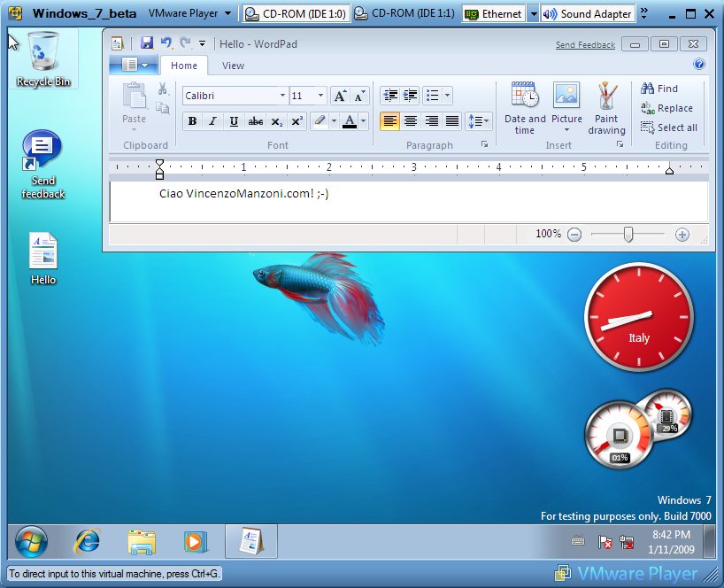This screenshot has height=588, width=724.
Task: Open the list style dropdown arrow
Action: pyautogui.click(x=447, y=96)
